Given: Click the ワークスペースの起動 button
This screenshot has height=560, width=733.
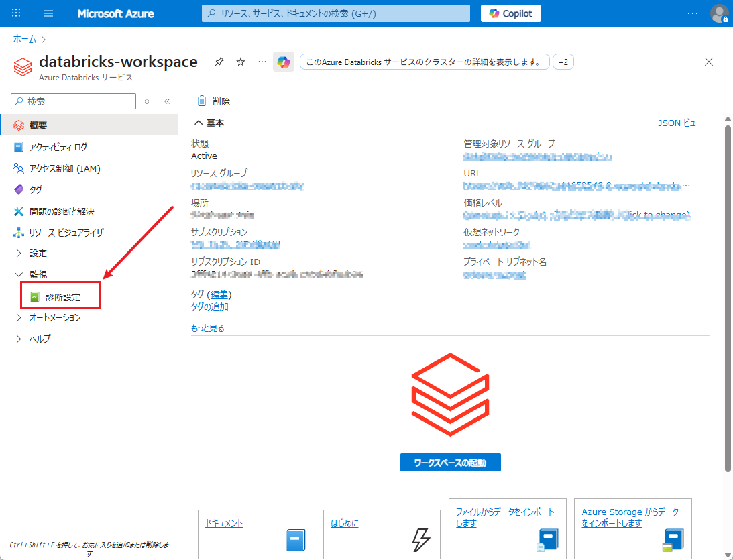Looking at the screenshot, I should [x=450, y=463].
